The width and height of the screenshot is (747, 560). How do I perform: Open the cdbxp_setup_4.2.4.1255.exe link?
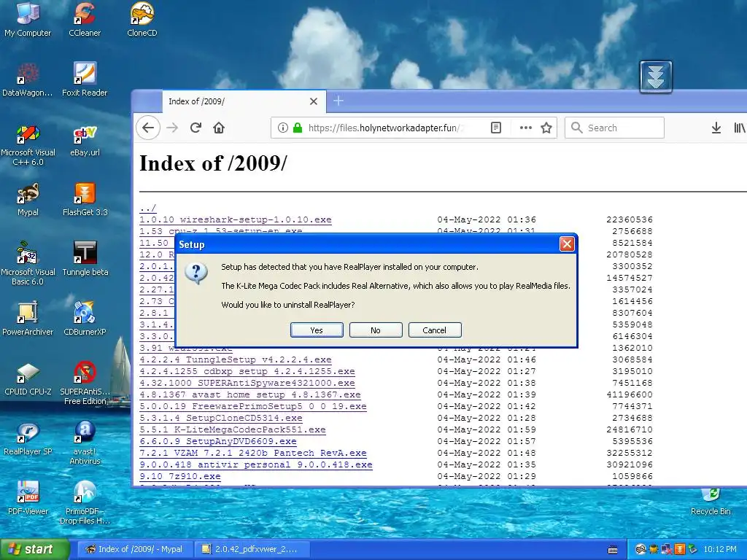(x=247, y=371)
